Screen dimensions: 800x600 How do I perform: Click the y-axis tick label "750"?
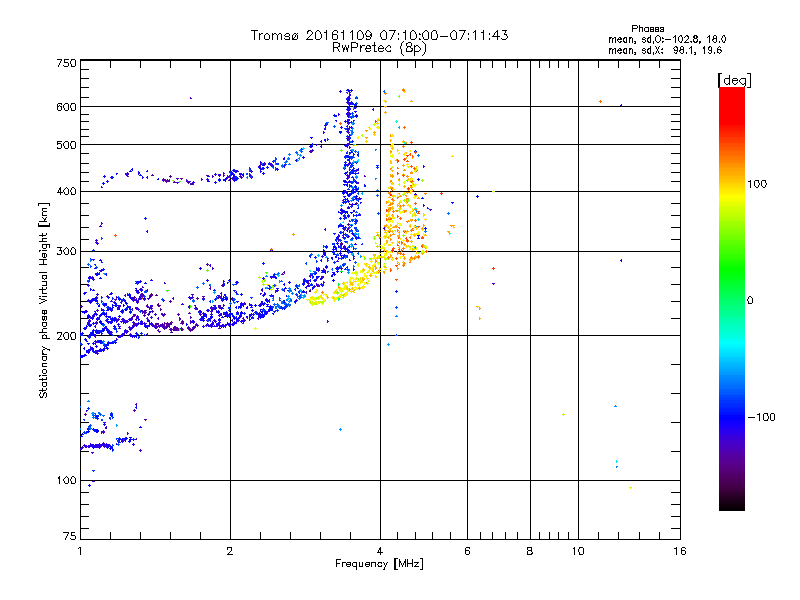pyautogui.click(x=66, y=63)
